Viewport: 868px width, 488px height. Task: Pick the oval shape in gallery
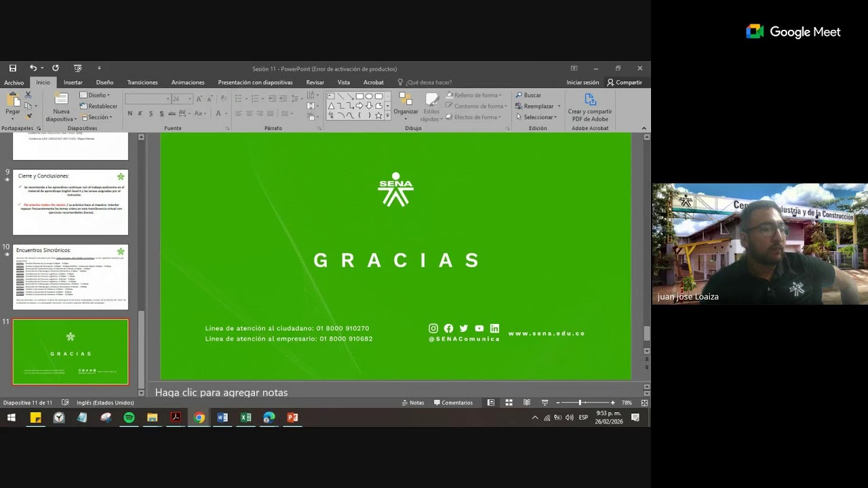tap(369, 96)
